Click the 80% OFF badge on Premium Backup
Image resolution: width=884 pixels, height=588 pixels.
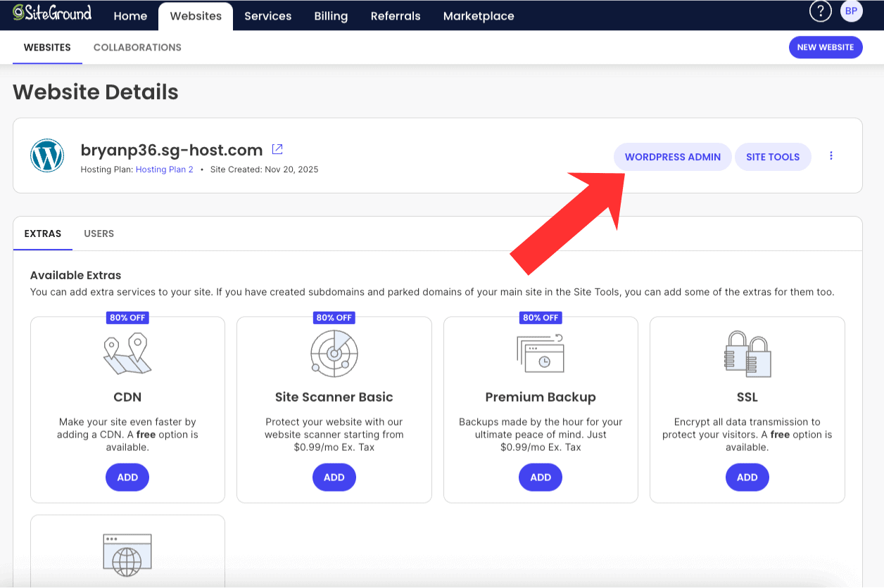pos(541,318)
